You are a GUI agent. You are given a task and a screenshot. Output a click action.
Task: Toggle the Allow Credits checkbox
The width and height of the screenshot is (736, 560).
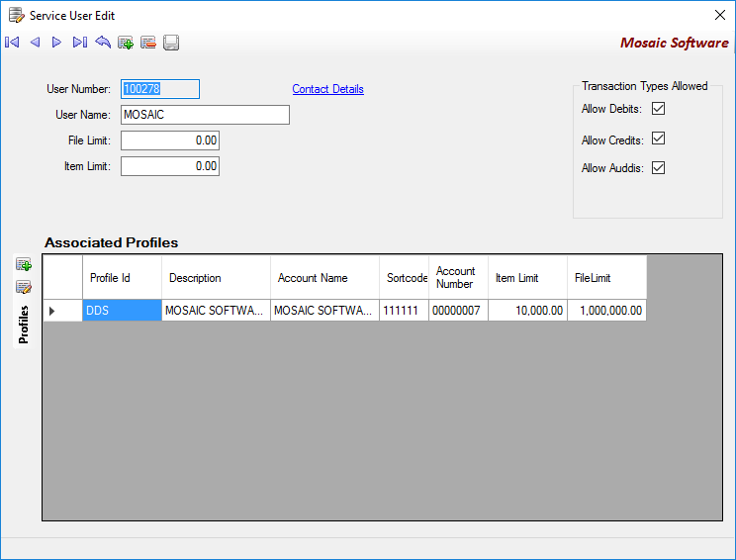coord(658,139)
